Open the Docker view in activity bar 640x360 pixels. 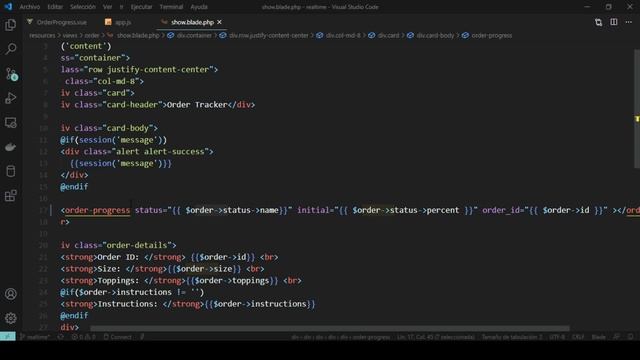pos(11,147)
